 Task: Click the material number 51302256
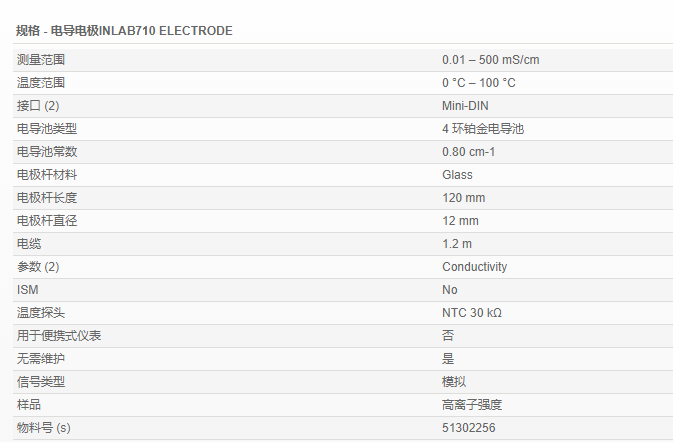pos(468,428)
